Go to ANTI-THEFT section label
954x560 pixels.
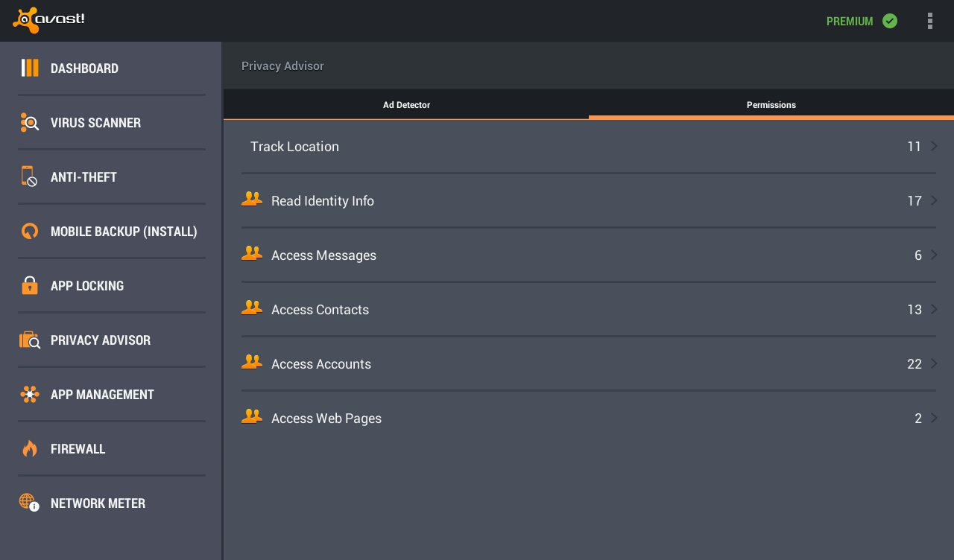pos(83,177)
